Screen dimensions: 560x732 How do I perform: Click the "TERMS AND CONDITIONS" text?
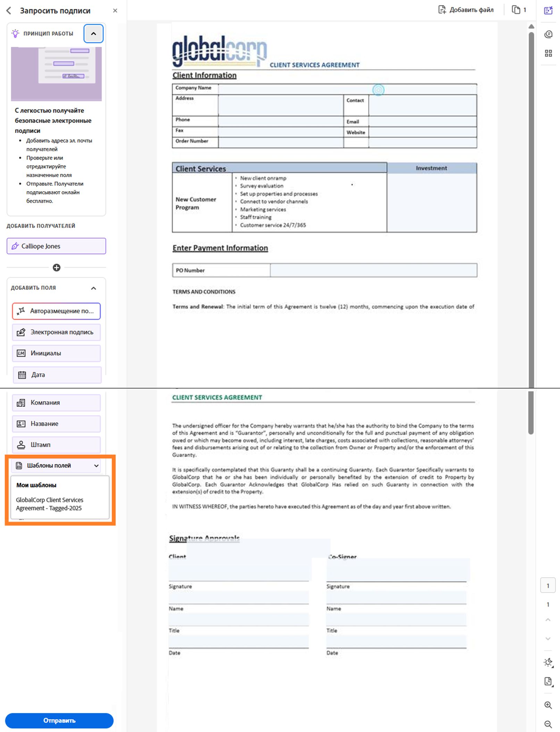pyautogui.click(x=204, y=292)
